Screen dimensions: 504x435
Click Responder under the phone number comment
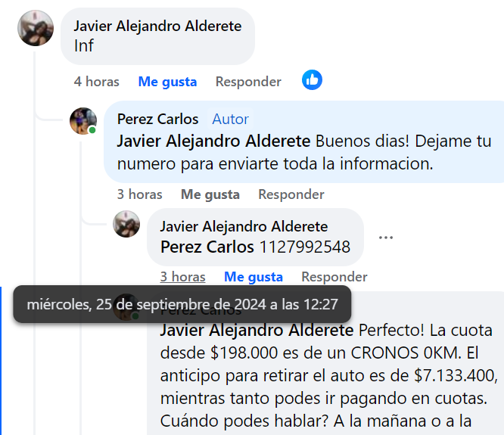[334, 277]
